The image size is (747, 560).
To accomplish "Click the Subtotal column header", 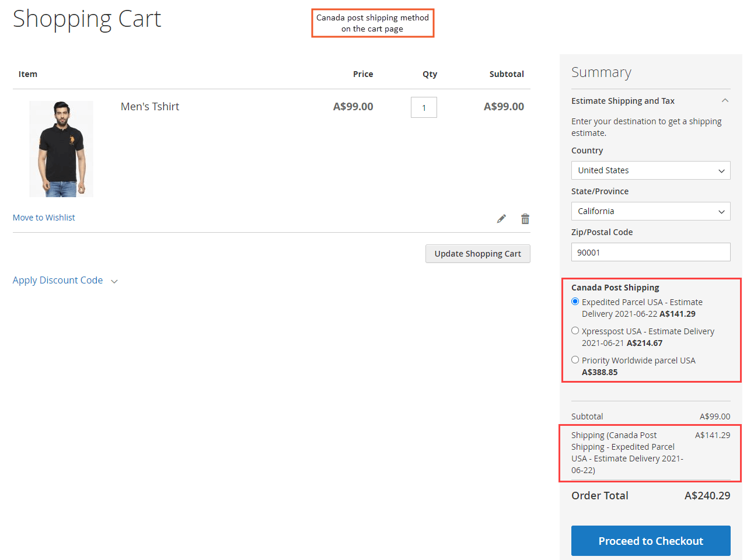I will (x=507, y=74).
